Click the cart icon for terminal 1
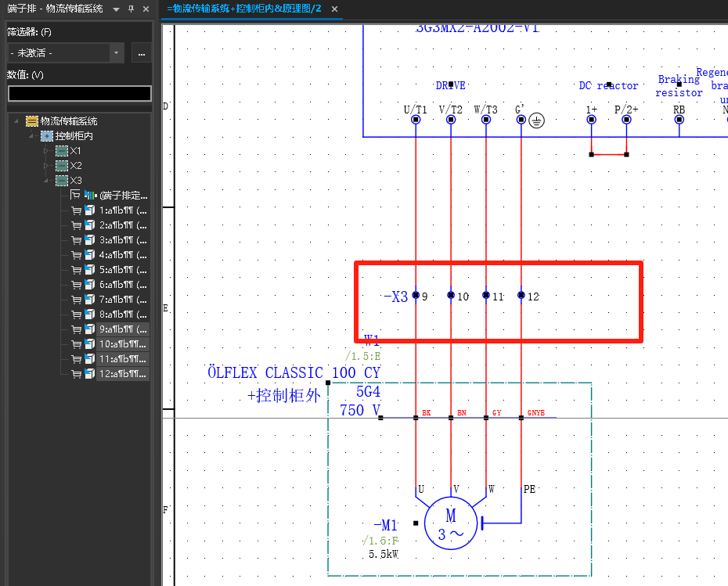 76,210
